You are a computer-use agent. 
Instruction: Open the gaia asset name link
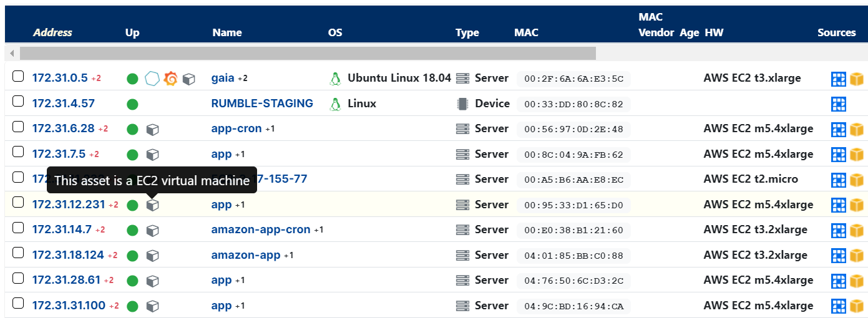223,78
